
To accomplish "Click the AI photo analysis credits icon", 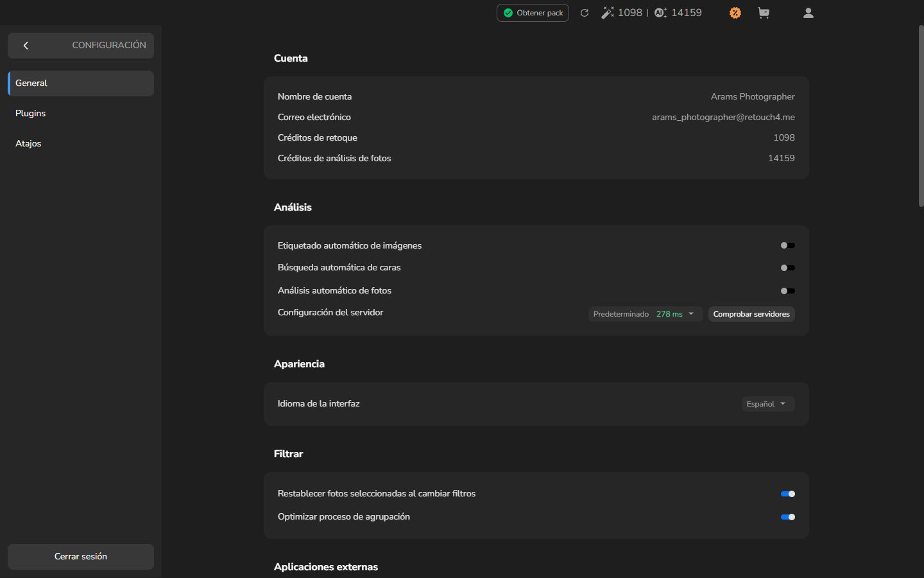I will tap(660, 13).
